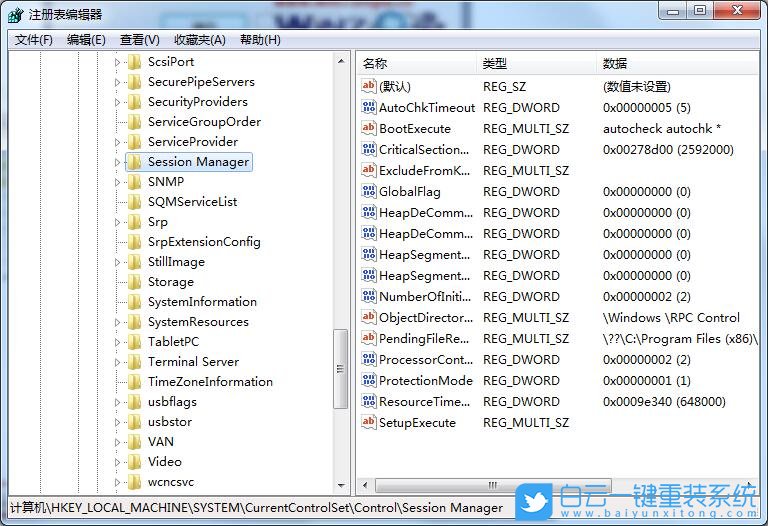768x526 pixels.
Task: Click the ProtectionMode DWORD icon
Action: coord(368,381)
